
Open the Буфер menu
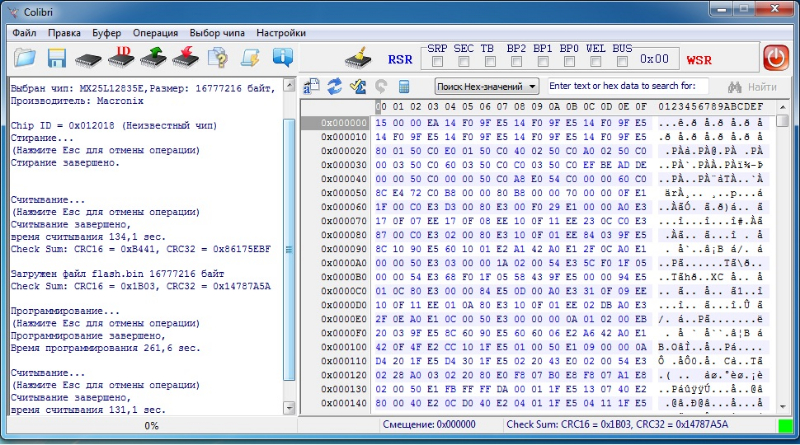click(106, 33)
